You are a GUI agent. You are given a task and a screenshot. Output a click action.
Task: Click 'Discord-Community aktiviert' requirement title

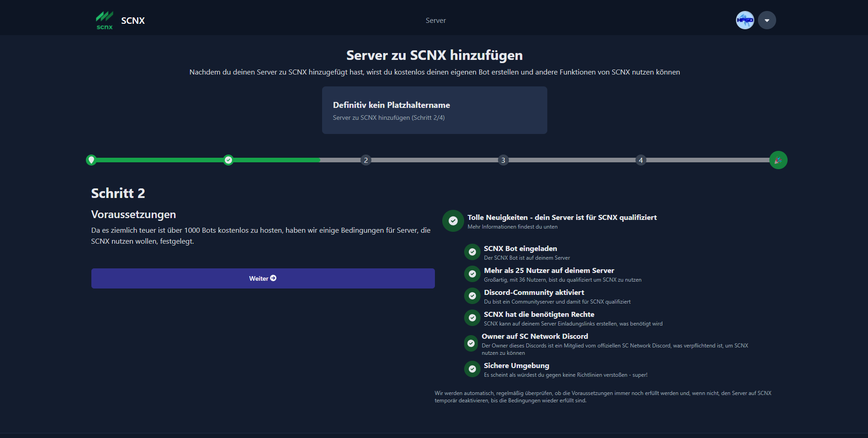click(534, 293)
